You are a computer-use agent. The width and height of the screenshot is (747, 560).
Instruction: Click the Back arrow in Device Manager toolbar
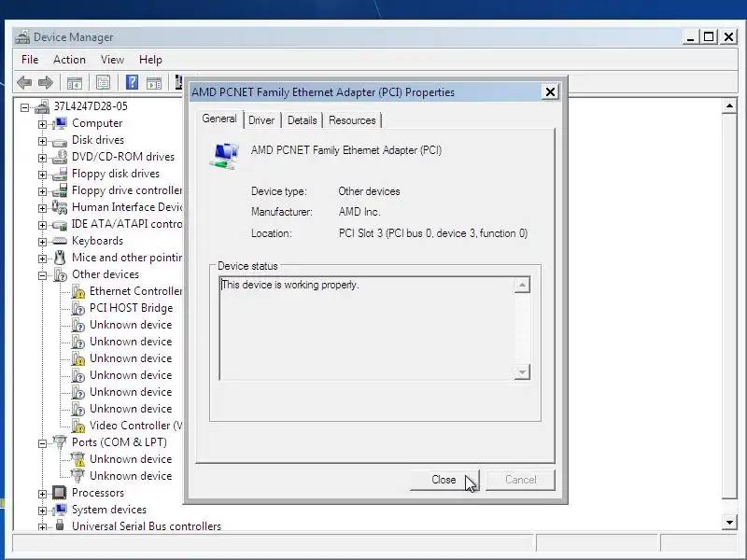tap(24, 83)
